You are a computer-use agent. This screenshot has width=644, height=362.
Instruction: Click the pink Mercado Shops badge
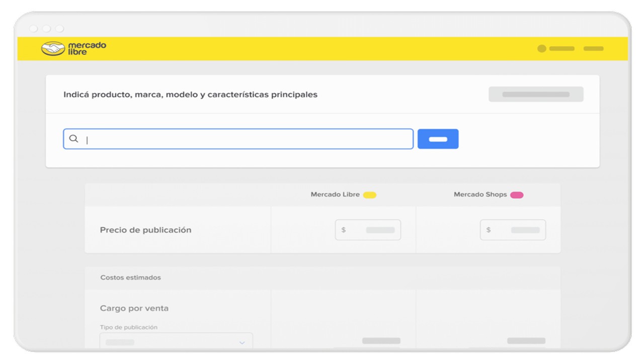[x=517, y=195]
